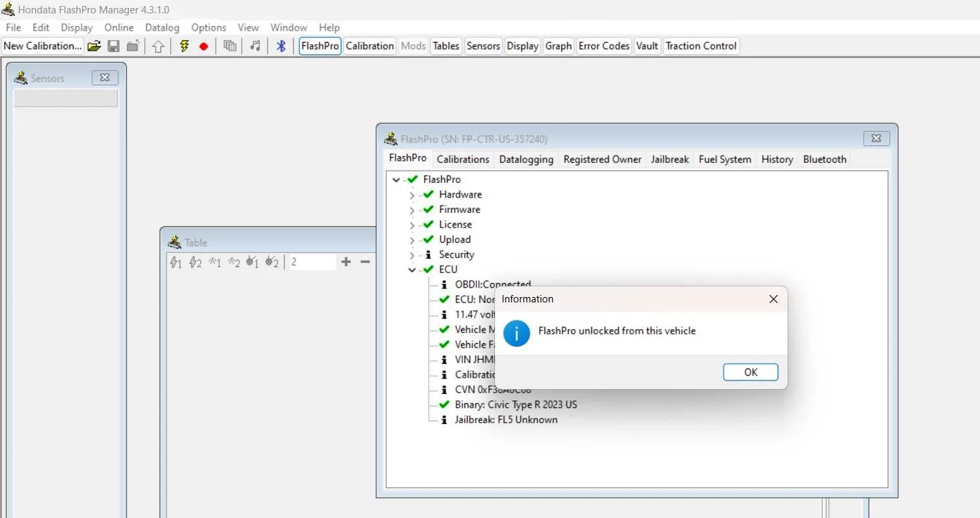The width and height of the screenshot is (980, 518).
Task: Click the lightning 1 icon in Table window
Action: (x=176, y=262)
